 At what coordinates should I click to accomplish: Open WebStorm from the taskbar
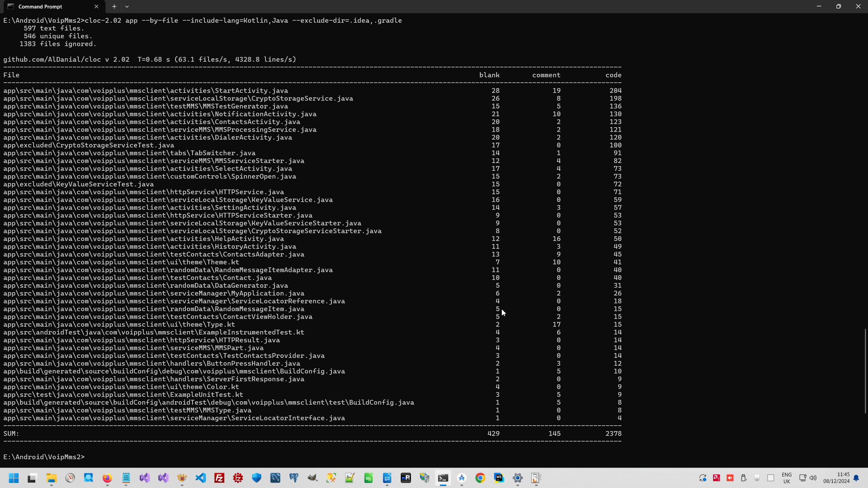pyautogui.click(x=499, y=478)
